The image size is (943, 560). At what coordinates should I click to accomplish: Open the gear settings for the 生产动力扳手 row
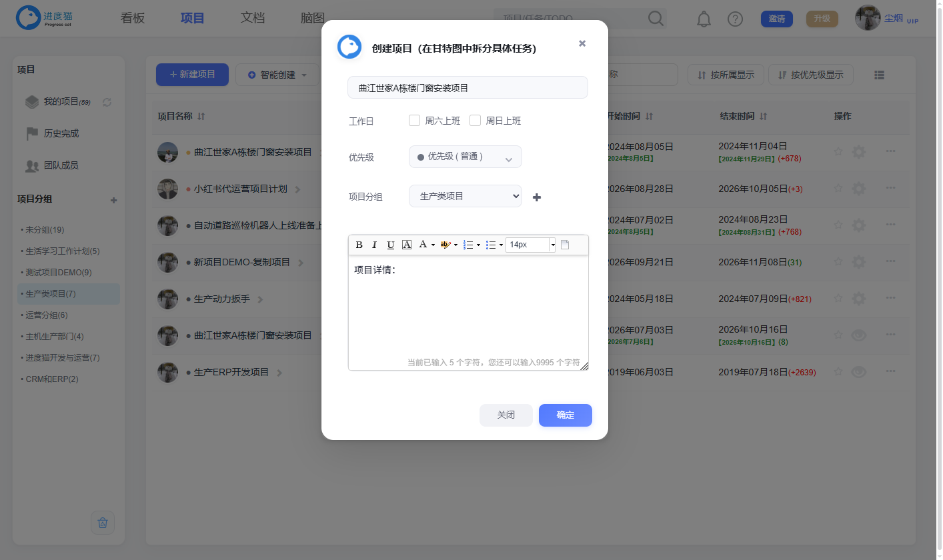(x=859, y=299)
